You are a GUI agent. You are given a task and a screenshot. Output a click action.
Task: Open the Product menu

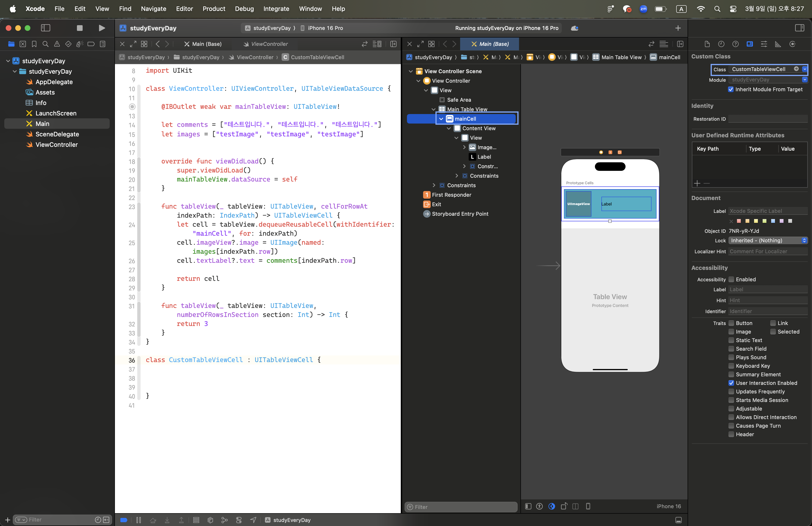pyautogui.click(x=214, y=9)
